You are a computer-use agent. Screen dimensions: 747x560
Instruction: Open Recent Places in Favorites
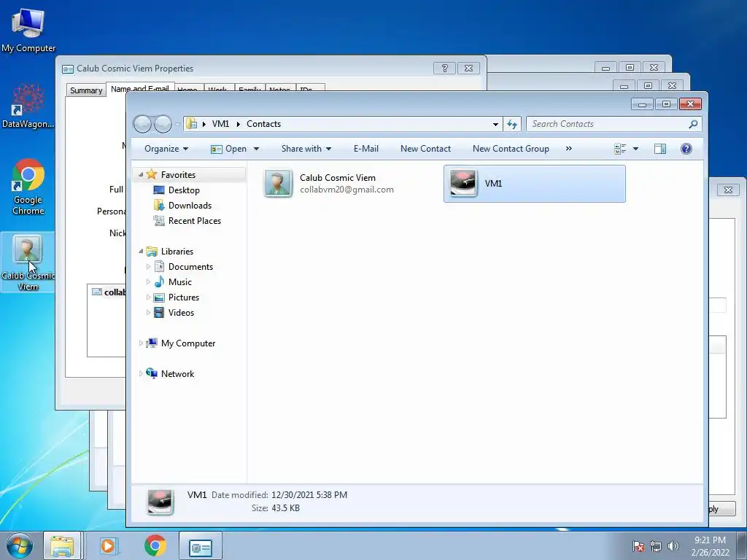point(194,220)
